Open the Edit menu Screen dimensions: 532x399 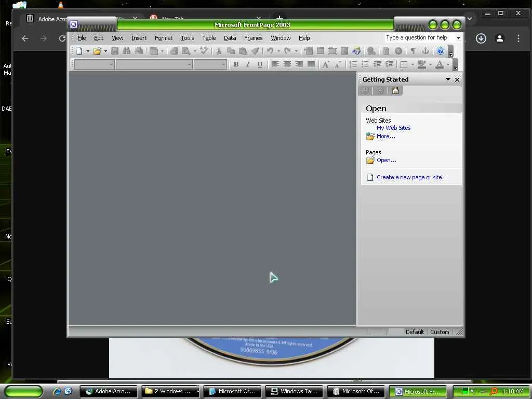pyautogui.click(x=99, y=38)
